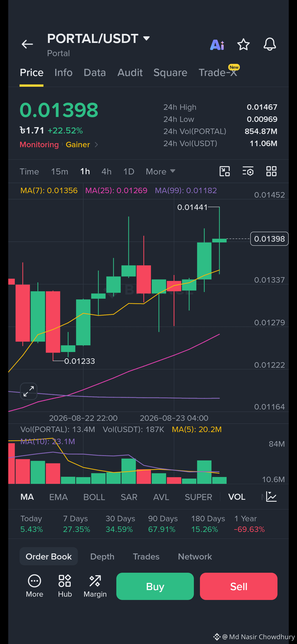Image resolution: width=297 pixels, height=644 pixels.
Task: Add PORTAL/USDT to favorites star
Action: point(243,45)
